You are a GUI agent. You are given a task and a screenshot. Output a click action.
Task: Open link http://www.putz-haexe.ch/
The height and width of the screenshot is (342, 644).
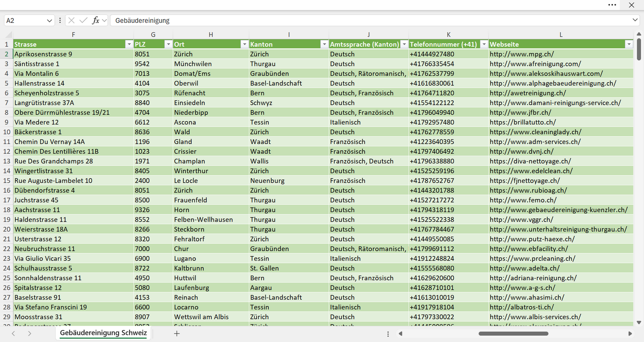tap(532, 239)
